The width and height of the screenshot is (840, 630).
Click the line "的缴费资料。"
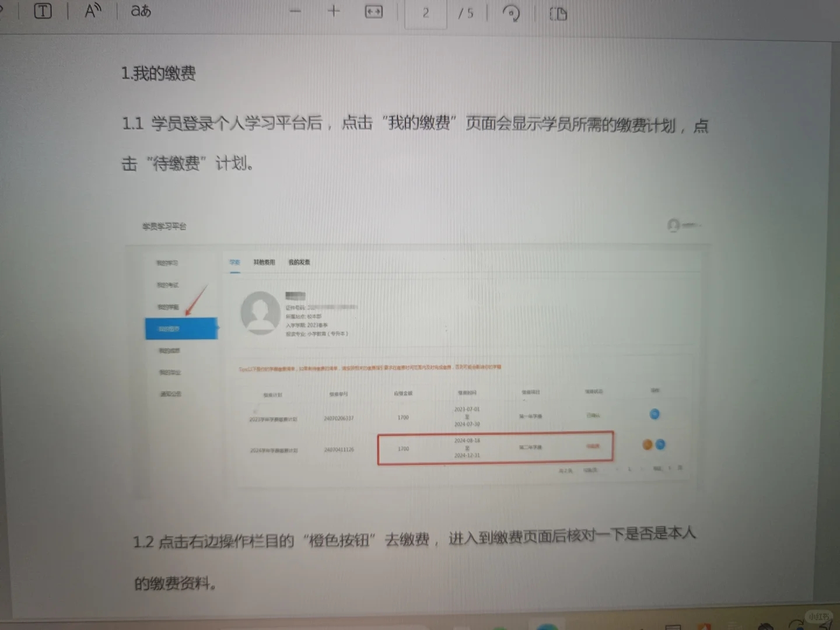tap(176, 583)
